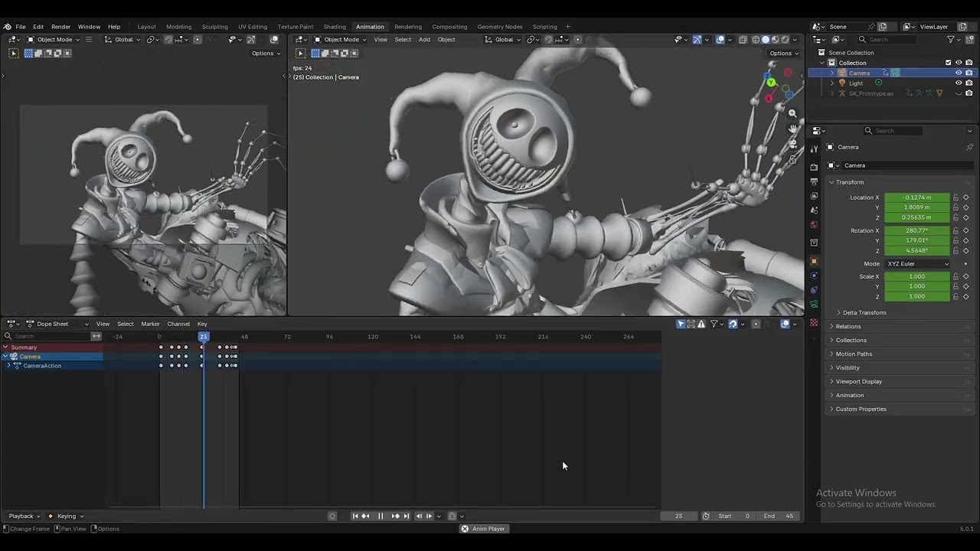Jump to the start frame button

click(x=354, y=516)
